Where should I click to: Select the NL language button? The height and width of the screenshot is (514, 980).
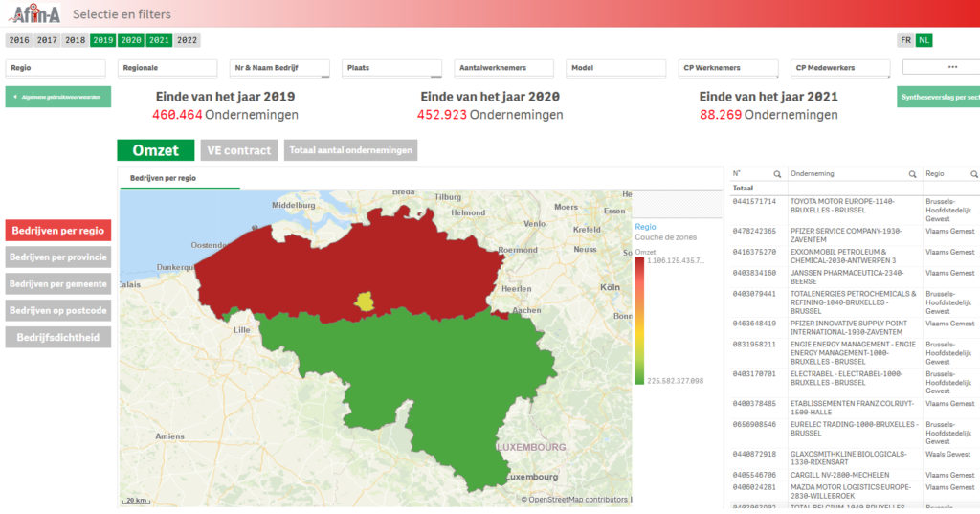pos(924,40)
